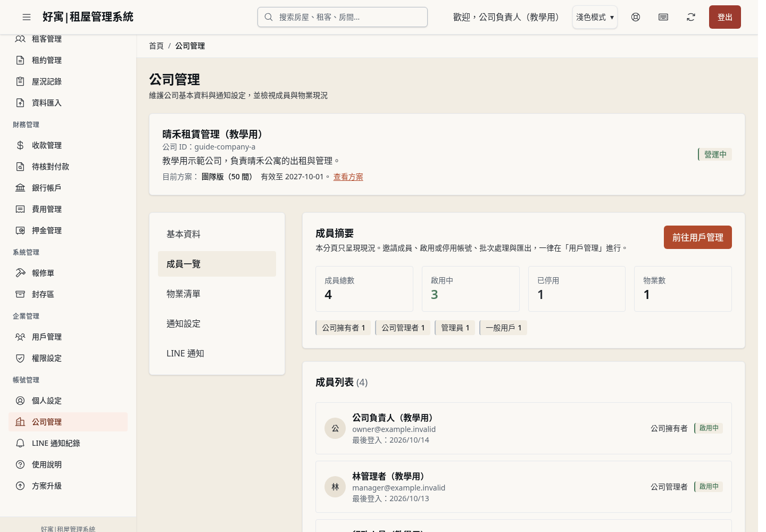Viewport: 766px width, 532px height.
Task: Open 押金管理 via its wallet icon
Action: [x=20, y=230]
